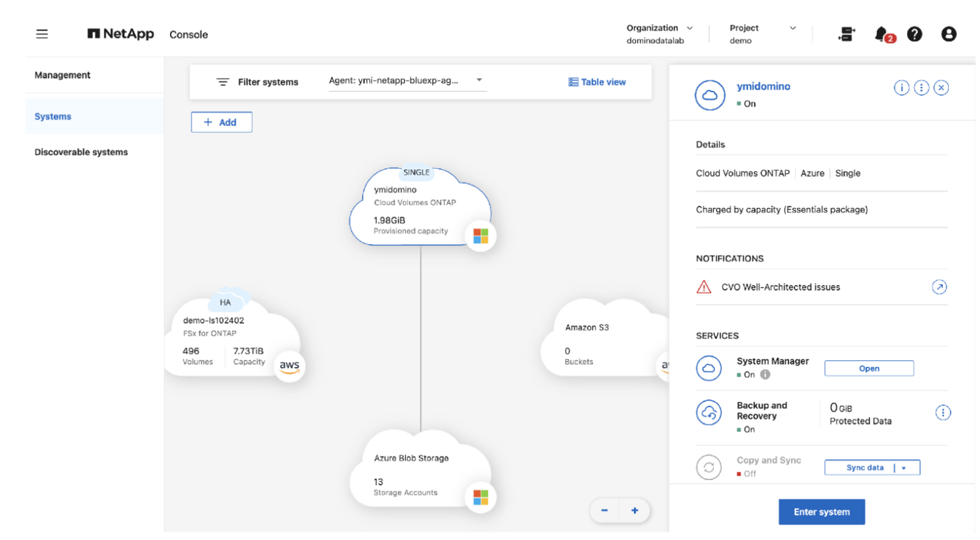Open the help question mark icon

click(914, 34)
